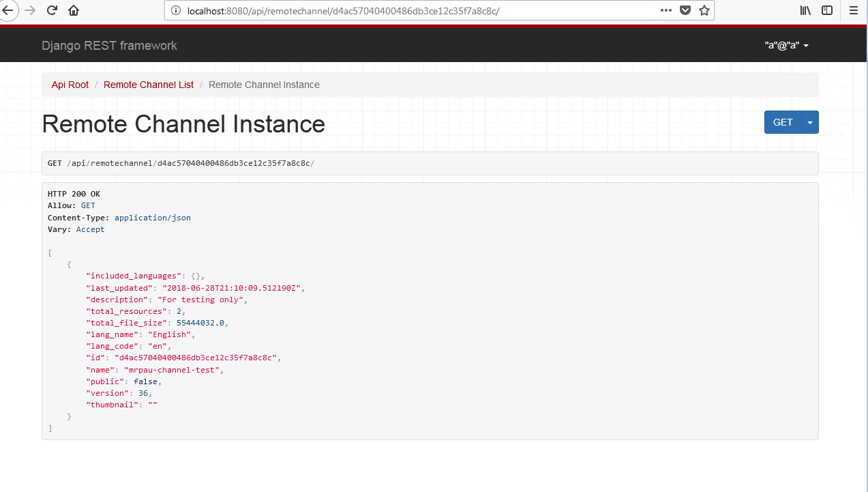
Task: Open the Remote Channel List breadcrumb
Action: pos(148,85)
